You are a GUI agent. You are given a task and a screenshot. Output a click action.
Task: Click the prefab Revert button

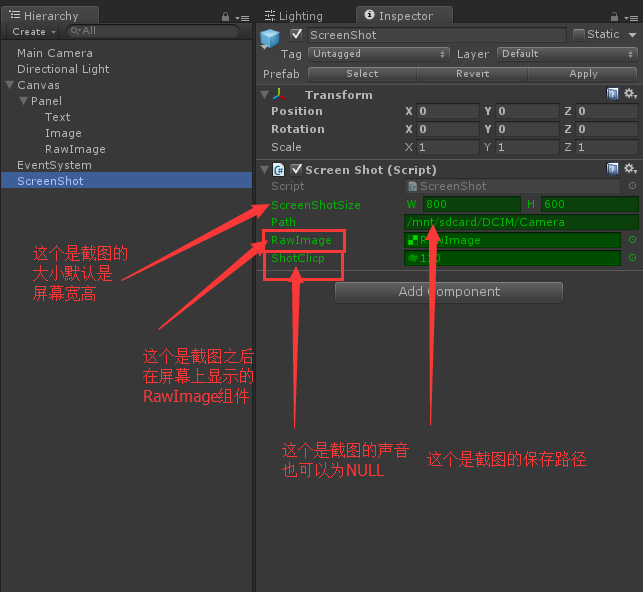(x=472, y=74)
